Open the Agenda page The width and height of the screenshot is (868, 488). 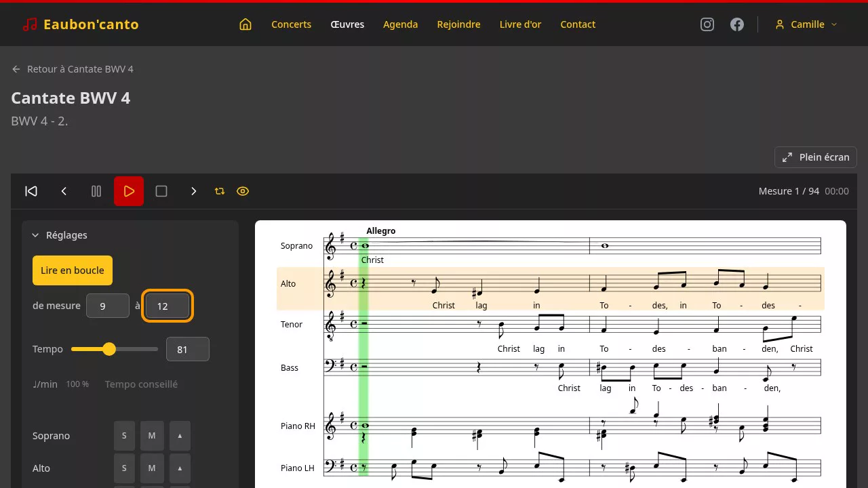tap(401, 24)
